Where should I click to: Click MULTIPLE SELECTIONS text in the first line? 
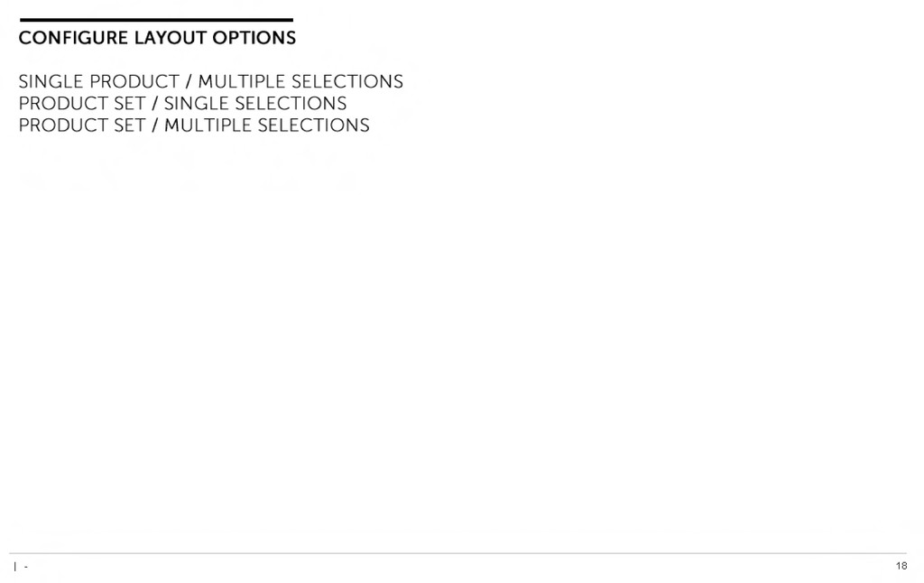pos(300,81)
